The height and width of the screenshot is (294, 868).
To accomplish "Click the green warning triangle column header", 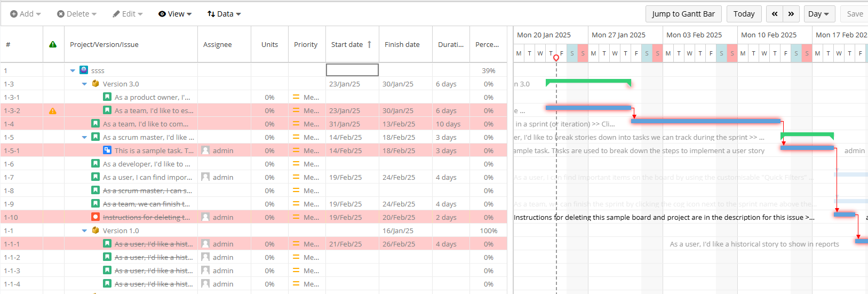I will point(53,44).
